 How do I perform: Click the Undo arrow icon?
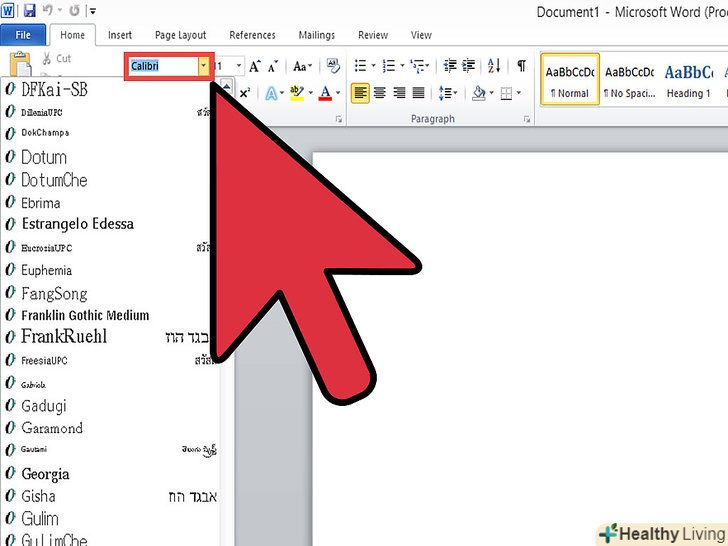click(47, 10)
